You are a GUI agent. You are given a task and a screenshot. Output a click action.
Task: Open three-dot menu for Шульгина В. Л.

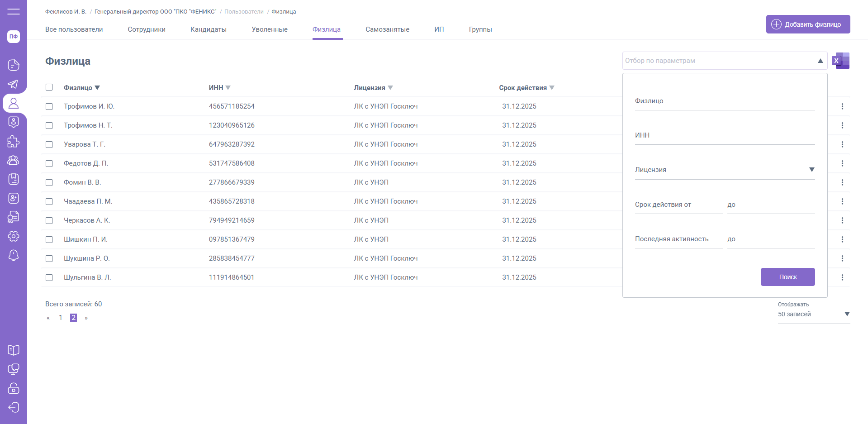click(842, 277)
